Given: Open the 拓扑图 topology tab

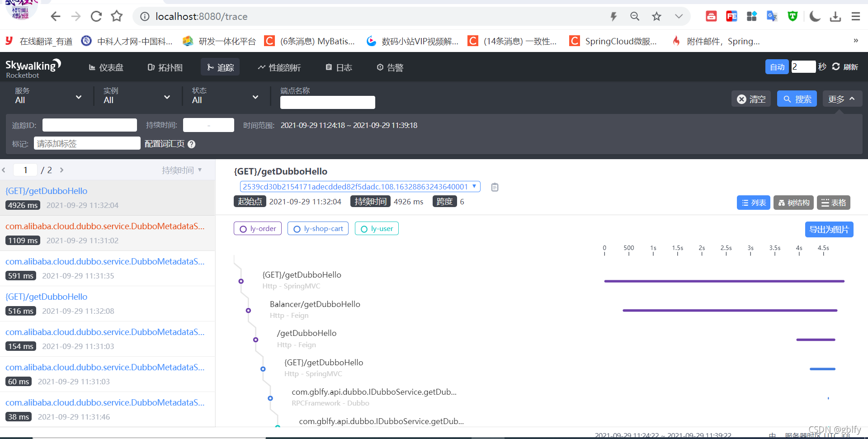Looking at the screenshot, I should point(165,67).
